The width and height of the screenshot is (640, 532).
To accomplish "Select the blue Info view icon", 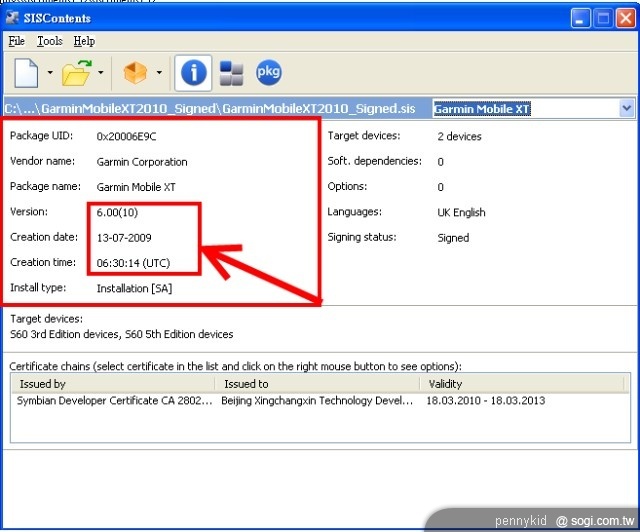I will coord(193,73).
